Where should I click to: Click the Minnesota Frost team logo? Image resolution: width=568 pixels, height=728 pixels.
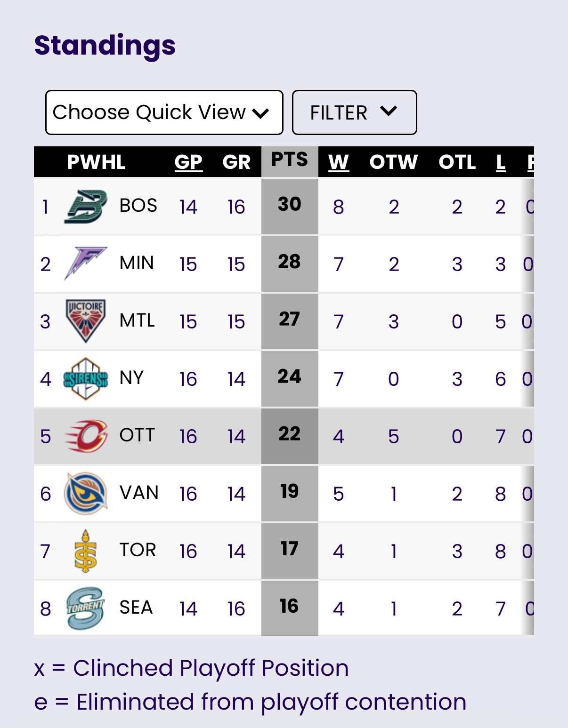(x=85, y=264)
